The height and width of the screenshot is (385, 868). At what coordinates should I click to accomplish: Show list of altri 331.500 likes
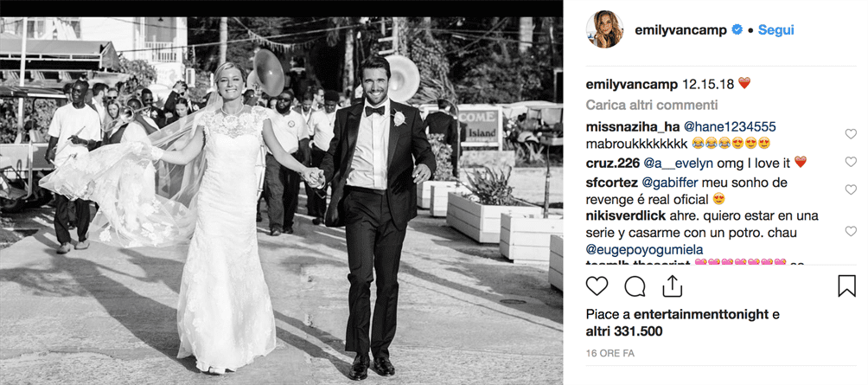pos(624,331)
